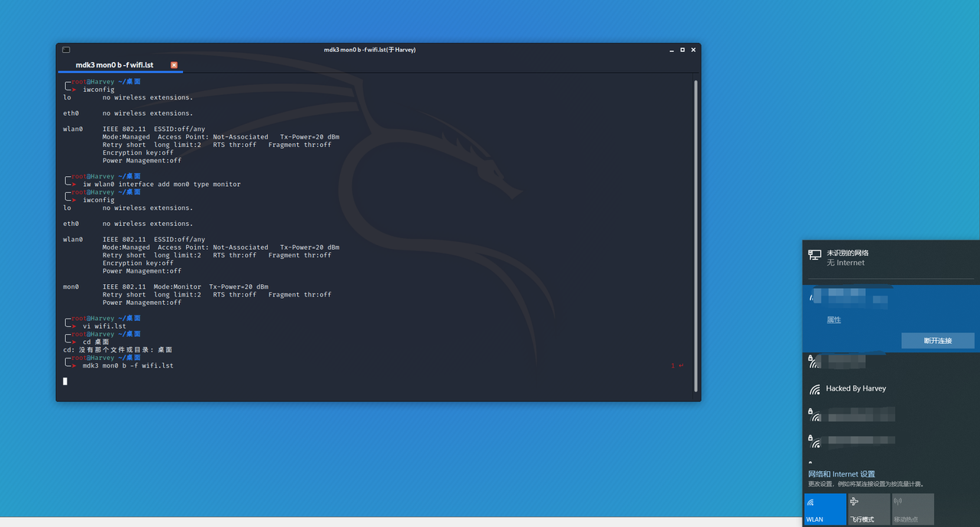
Task: Maximize the terminal window
Action: click(682, 50)
